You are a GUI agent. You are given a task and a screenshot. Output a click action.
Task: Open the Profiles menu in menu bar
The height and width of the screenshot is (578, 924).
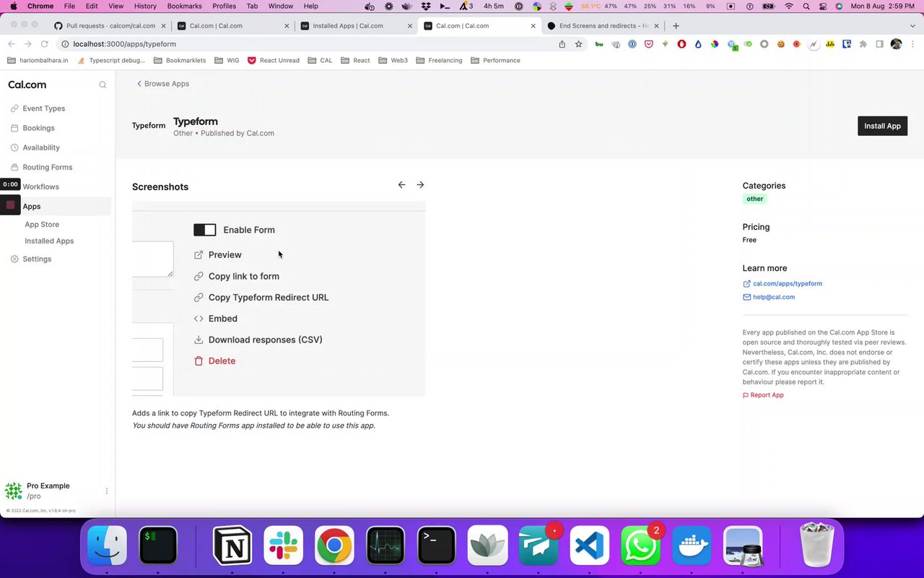pyautogui.click(x=224, y=6)
